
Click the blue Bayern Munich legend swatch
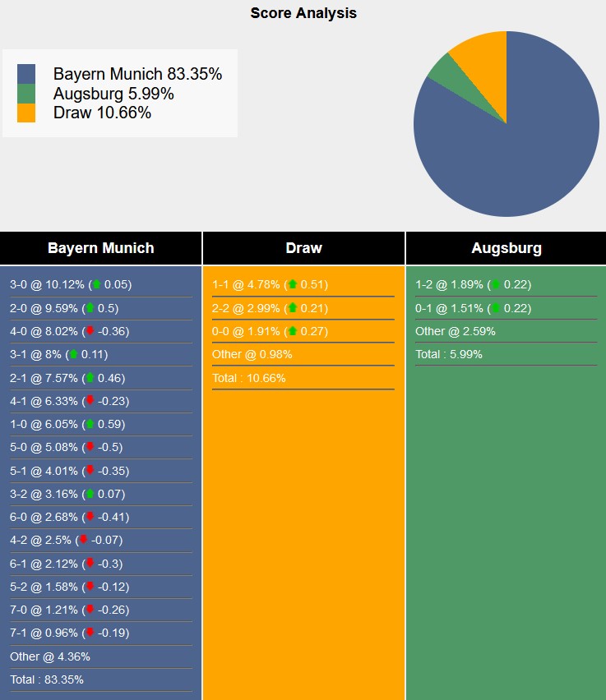(26, 74)
